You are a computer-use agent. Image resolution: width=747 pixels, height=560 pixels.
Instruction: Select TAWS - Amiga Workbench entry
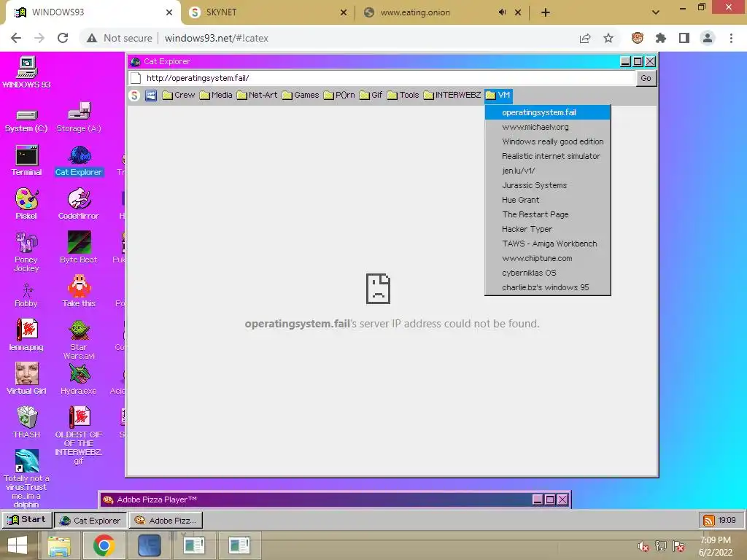pos(547,244)
